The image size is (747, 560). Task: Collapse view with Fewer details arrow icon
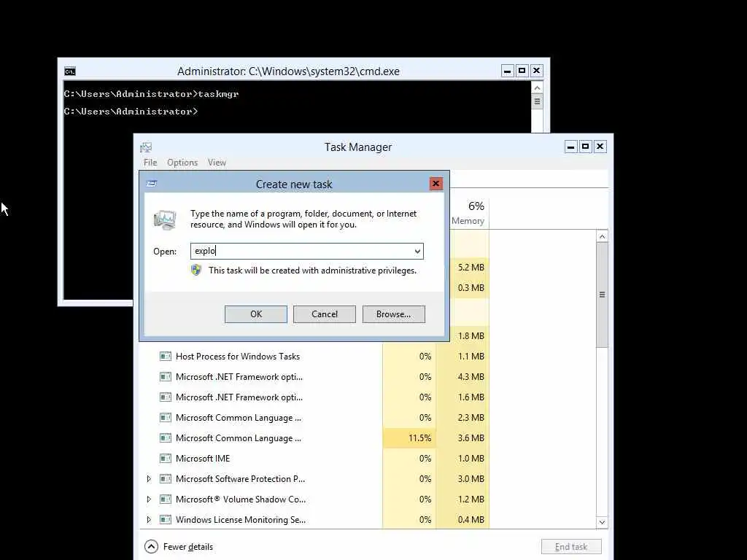coord(151,547)
